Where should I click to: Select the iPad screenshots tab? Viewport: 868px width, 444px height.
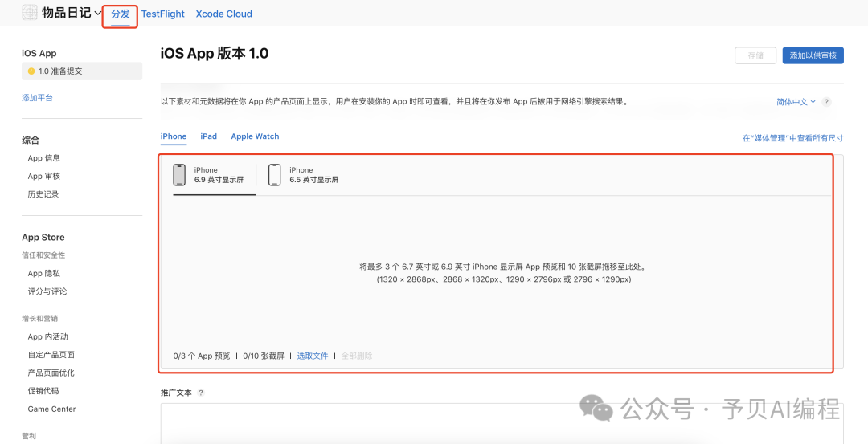coord(209,136)
